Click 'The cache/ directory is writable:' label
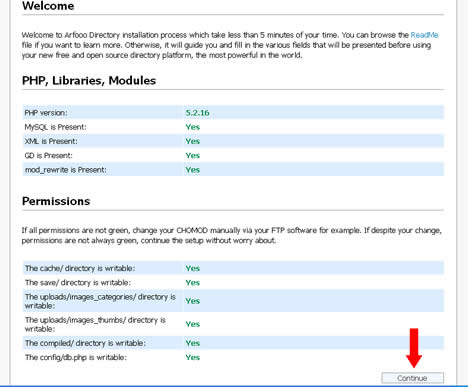 tap(80, 268)
